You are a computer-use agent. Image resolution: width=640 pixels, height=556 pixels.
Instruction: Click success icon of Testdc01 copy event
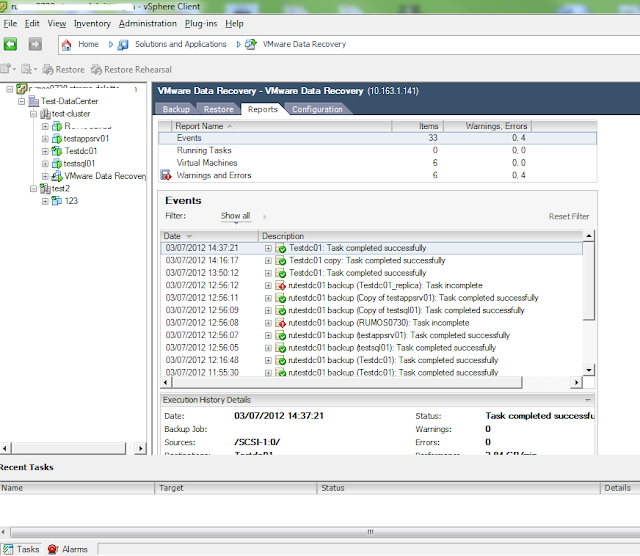281,260
